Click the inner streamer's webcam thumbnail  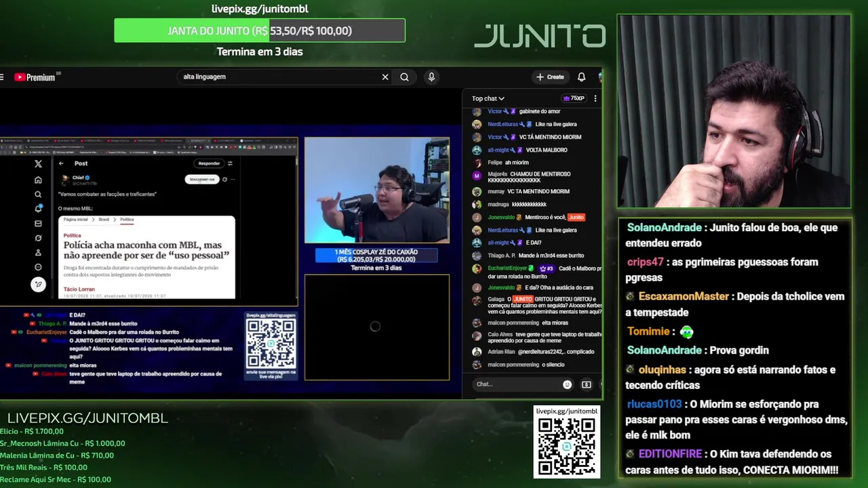pyautogui.click(x=376, y=190)
